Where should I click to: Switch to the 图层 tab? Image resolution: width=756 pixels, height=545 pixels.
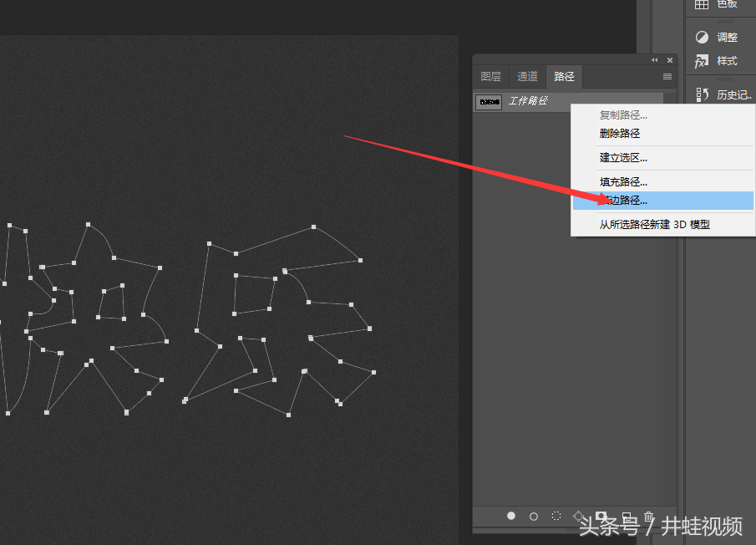point(491,76)
